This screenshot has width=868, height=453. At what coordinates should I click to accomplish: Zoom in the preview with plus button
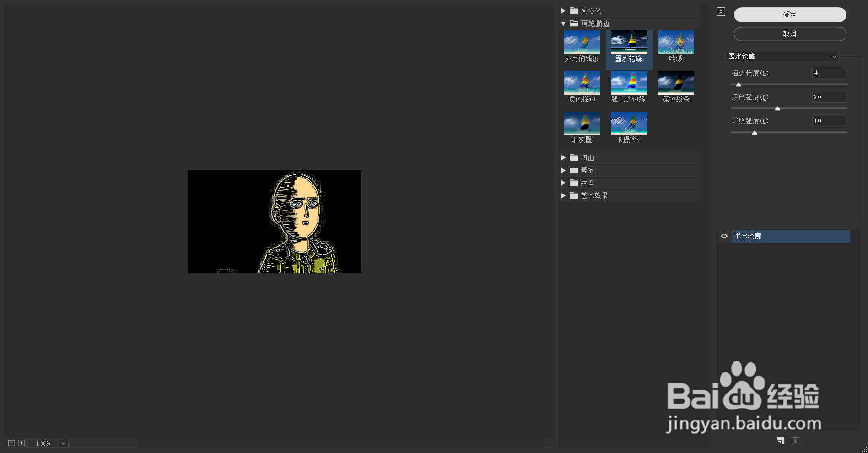click(21, 443)
